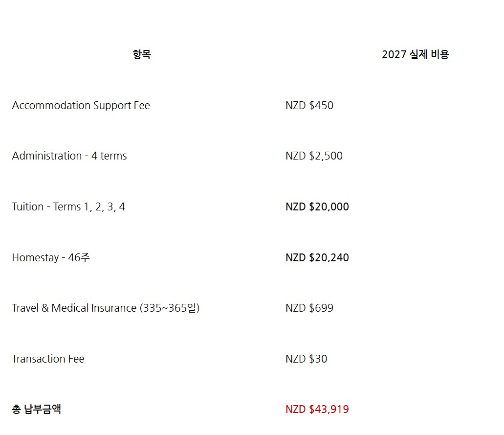Viewport: 504px width, 435px height.
Task: Click the NZD $699 insurance cost
Action: click(x=309, y=308)
